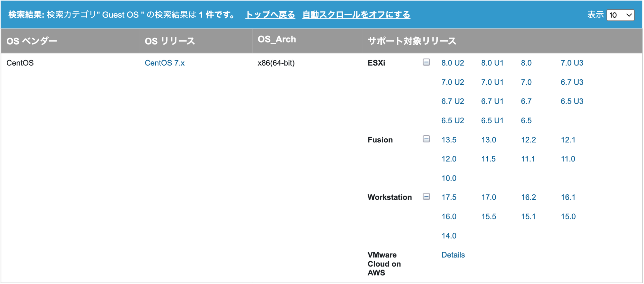
Task: Open Workstation 15.1 release link
Action: pos(528,216)
